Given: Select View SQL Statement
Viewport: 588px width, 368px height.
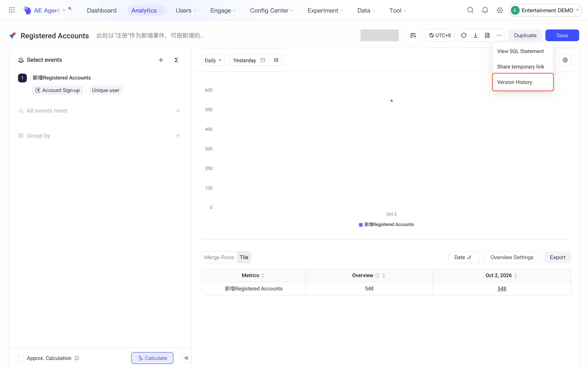Looking at the screenshot, I should [x=523, y=51].
